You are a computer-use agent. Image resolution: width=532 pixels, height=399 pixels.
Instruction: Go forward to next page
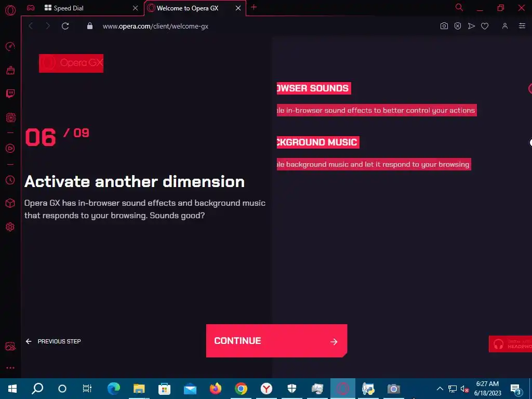(47, 26)
